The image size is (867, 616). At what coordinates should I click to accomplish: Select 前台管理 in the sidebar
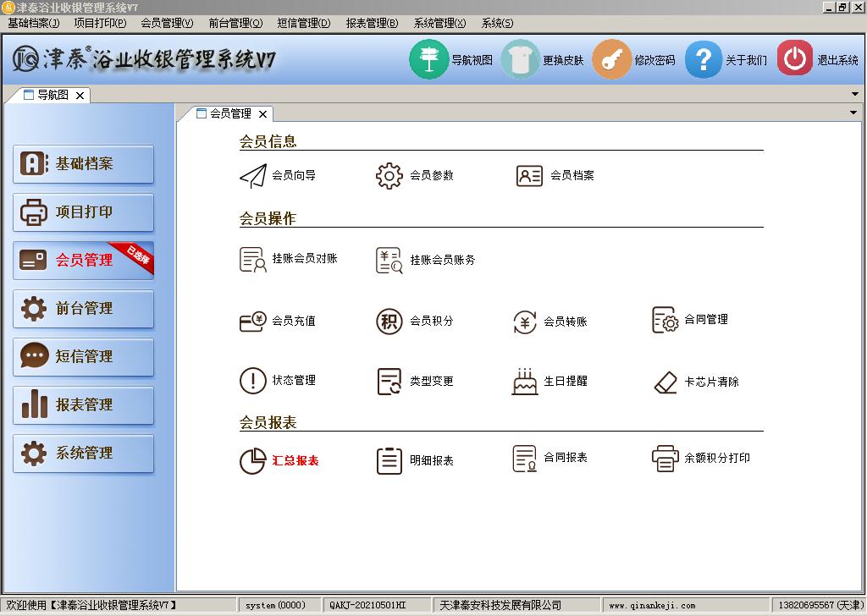pos(83,309)
